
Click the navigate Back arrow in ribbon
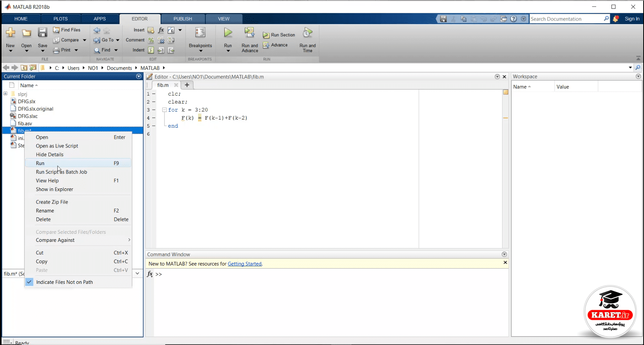97,30
